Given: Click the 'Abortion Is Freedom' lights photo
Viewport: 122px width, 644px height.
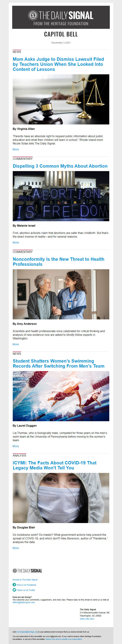Looking at the screenshot, I should [61, 196].
